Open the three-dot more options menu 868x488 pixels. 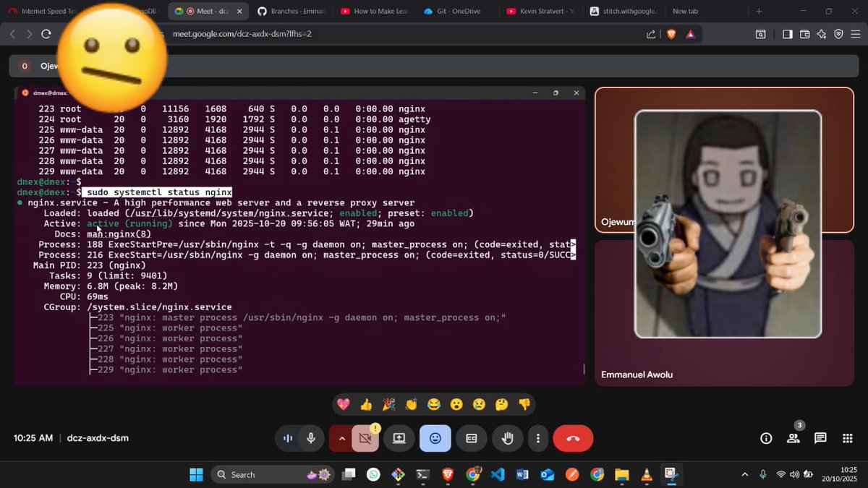pos(537,438)
